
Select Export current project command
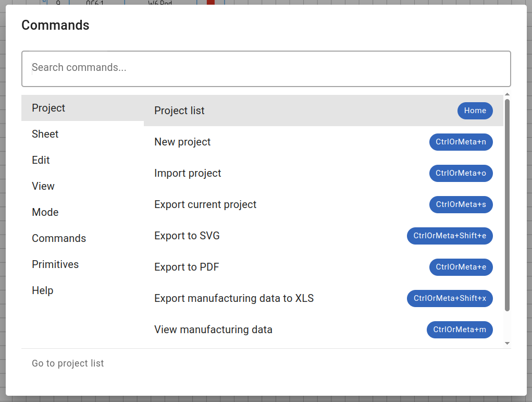pyautogui.click(x=205, y=204)
